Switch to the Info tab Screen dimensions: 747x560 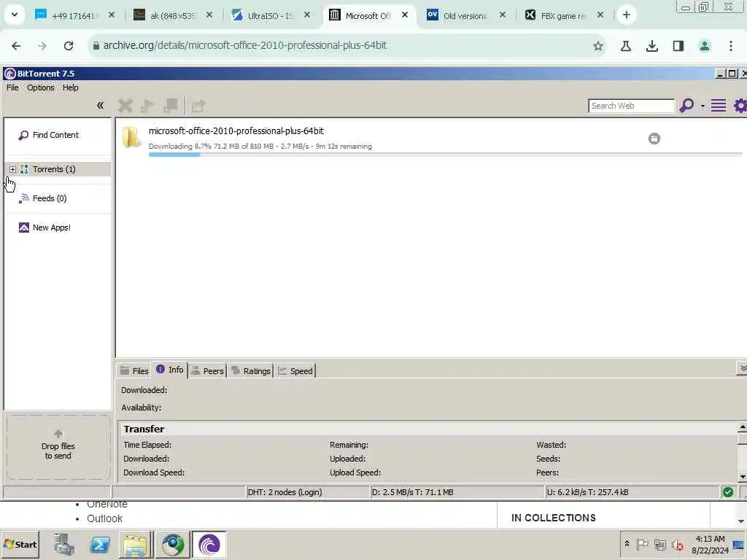coord(169,370)
